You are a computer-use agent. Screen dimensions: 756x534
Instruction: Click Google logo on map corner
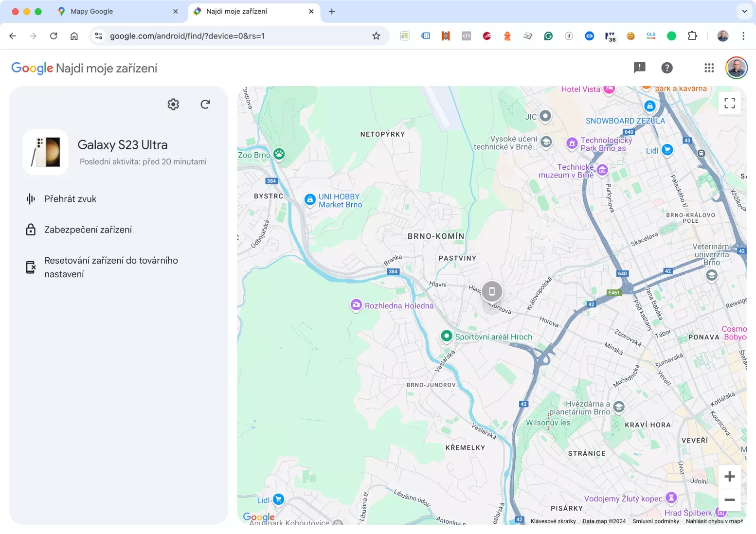coord(259,517)
